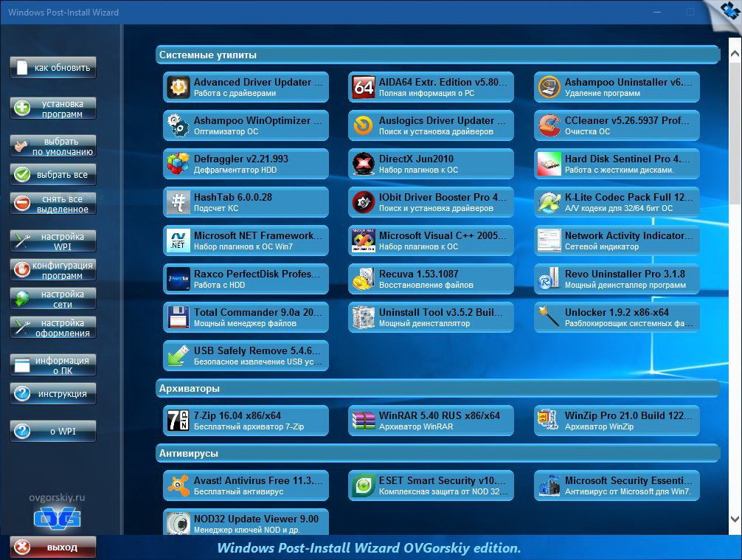Click the DirectX Jun2010 icon

[x=364, y=164]
